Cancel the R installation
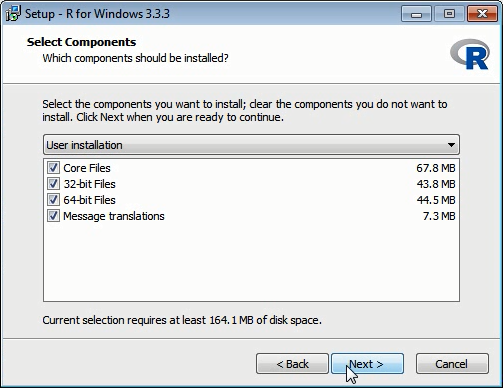The width and height of the screenshot is (503, 388). 452,364
